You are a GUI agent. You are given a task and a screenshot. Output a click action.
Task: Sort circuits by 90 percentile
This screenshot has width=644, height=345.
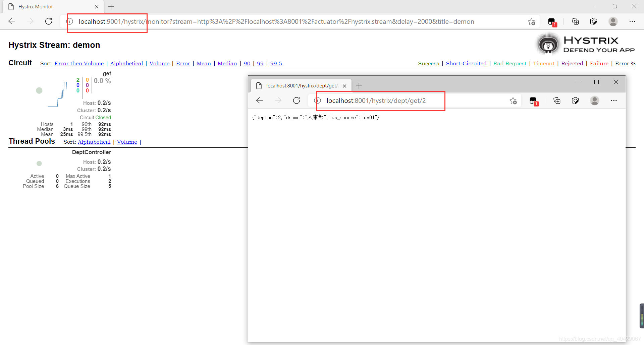[247, 64]
